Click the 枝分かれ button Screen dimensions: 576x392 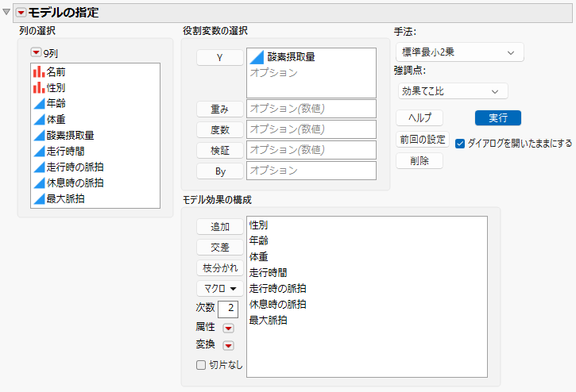click(x=219, y=268)
